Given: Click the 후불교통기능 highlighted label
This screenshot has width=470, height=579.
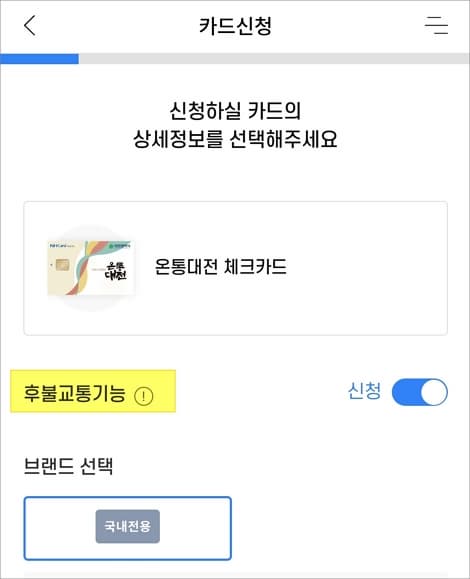Looking at the screenshot, I should tap(75, 393).
